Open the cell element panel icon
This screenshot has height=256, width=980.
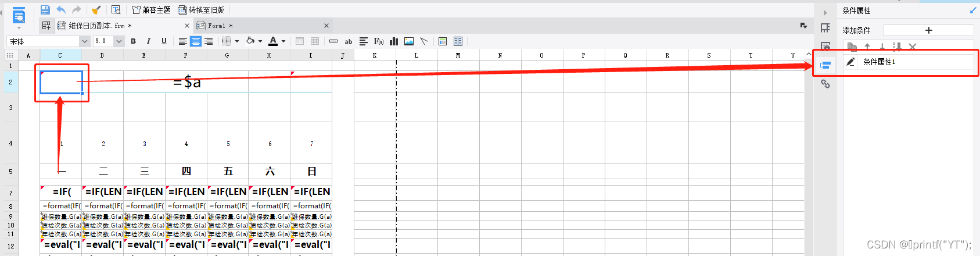coord(825,28)
